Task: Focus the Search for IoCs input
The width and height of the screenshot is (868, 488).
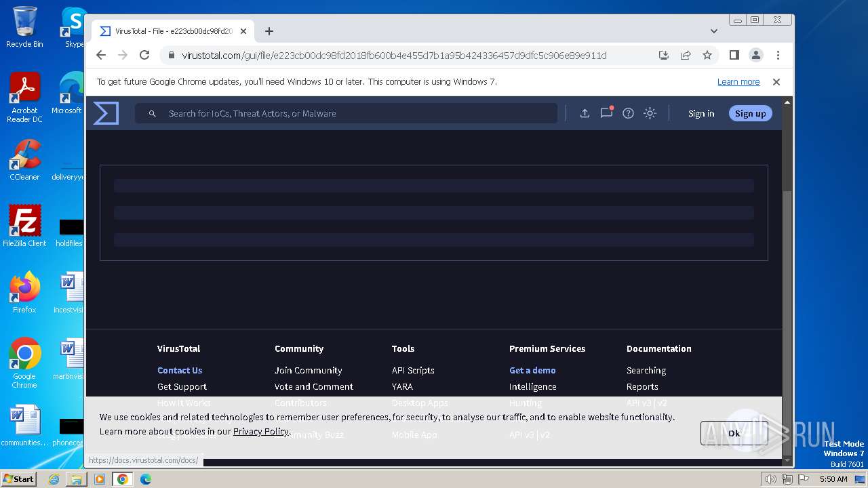Action: 346,114
